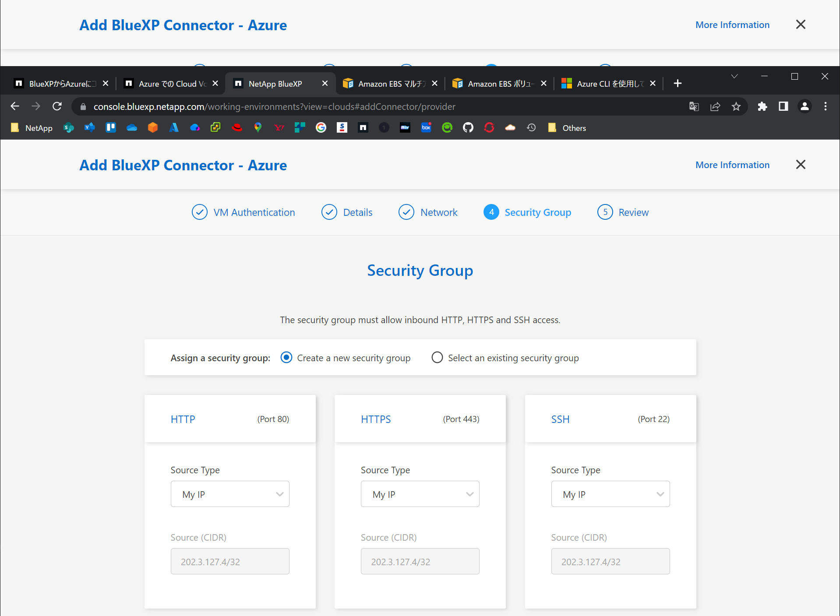Screen dimensions: 840x616
Task: Open the Red Hat bookmark
Action: (237, 127)
